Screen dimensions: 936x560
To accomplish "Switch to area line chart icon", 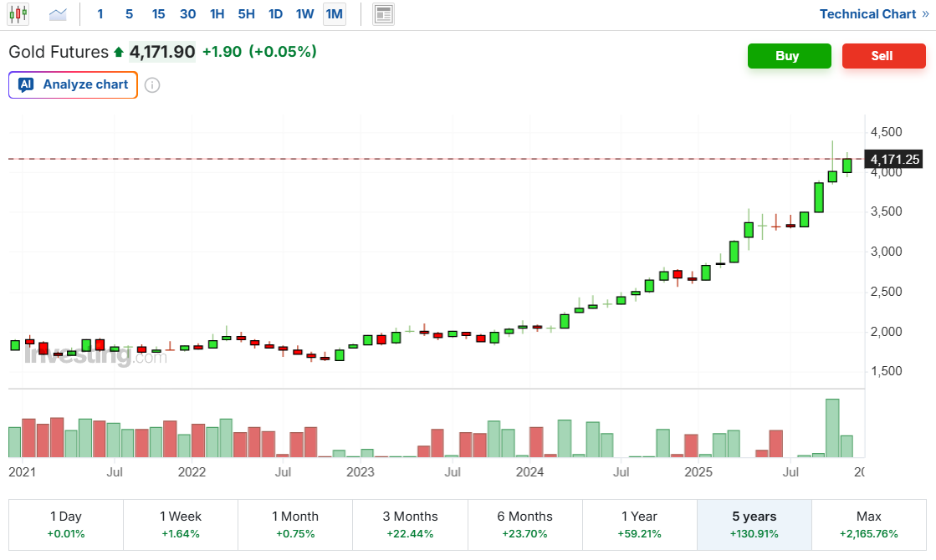I will [58, 14].
